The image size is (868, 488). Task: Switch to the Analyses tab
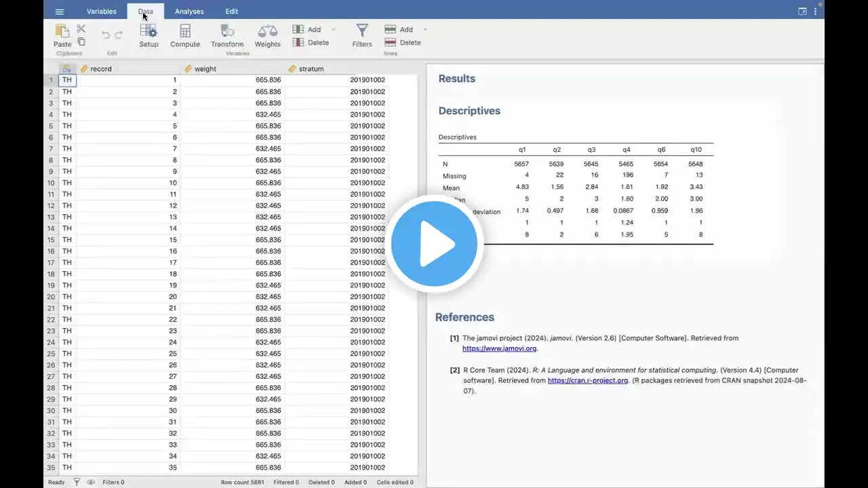point(189,12)
